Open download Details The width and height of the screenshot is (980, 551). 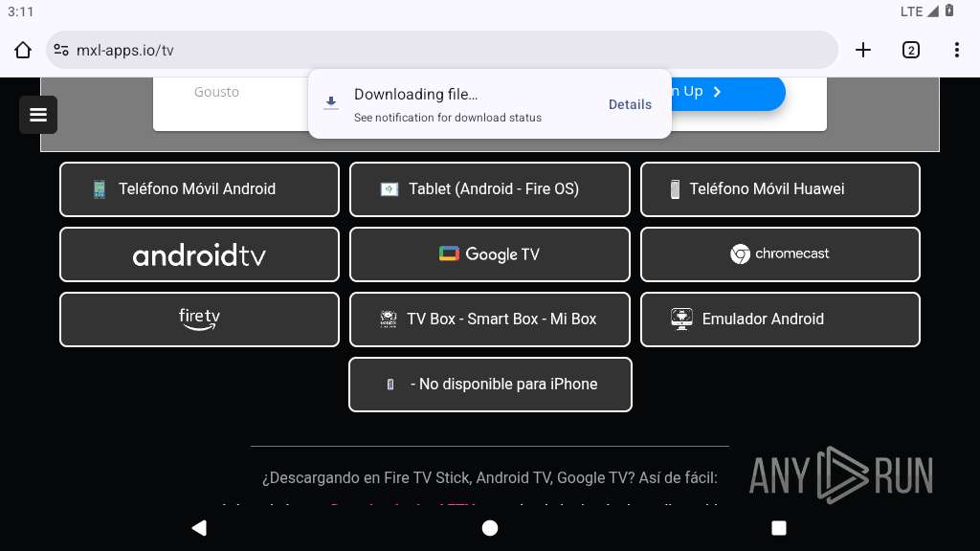[x=630, y=104]
